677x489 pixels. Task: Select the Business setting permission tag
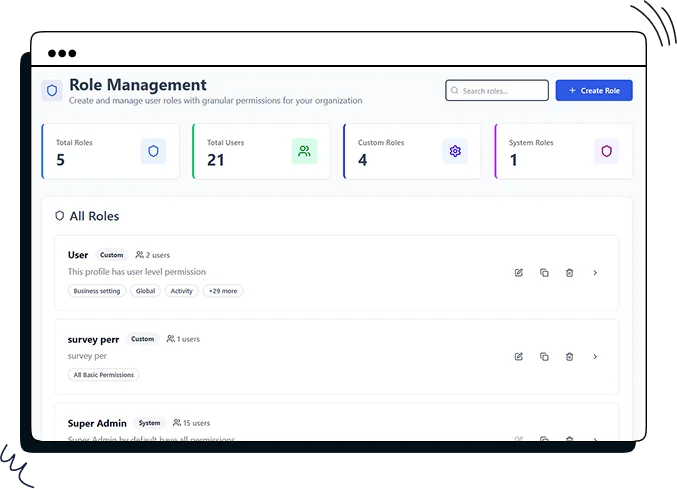pos(97,291)
